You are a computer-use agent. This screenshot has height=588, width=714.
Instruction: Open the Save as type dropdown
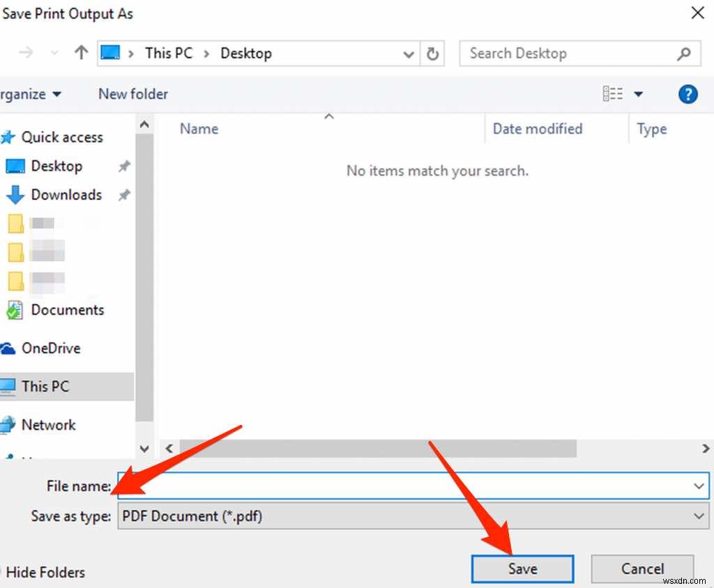pyautogui.click(x=699, y=516)
